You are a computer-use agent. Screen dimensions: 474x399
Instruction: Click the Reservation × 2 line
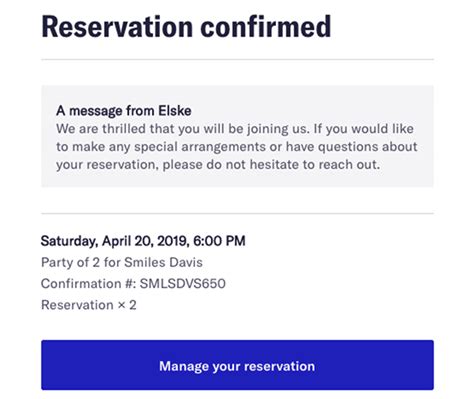pos(89,305)
